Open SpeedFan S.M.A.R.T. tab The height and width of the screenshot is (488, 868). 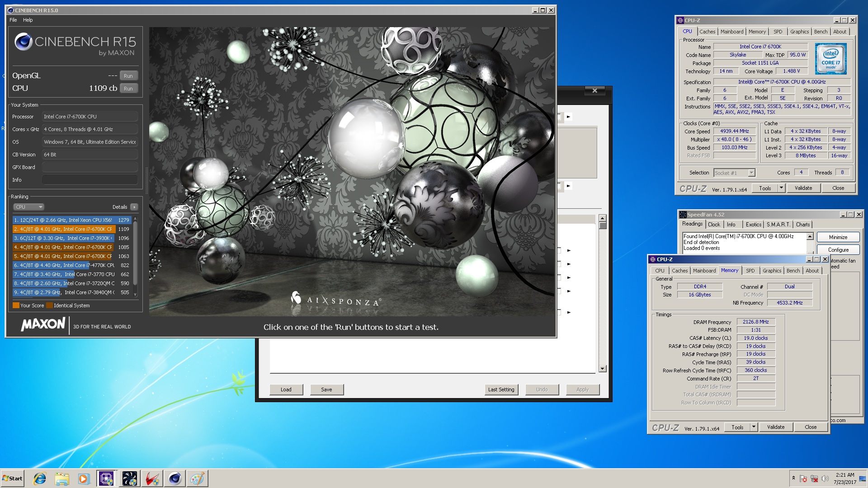pyautogui.click(x=778, y=225)
